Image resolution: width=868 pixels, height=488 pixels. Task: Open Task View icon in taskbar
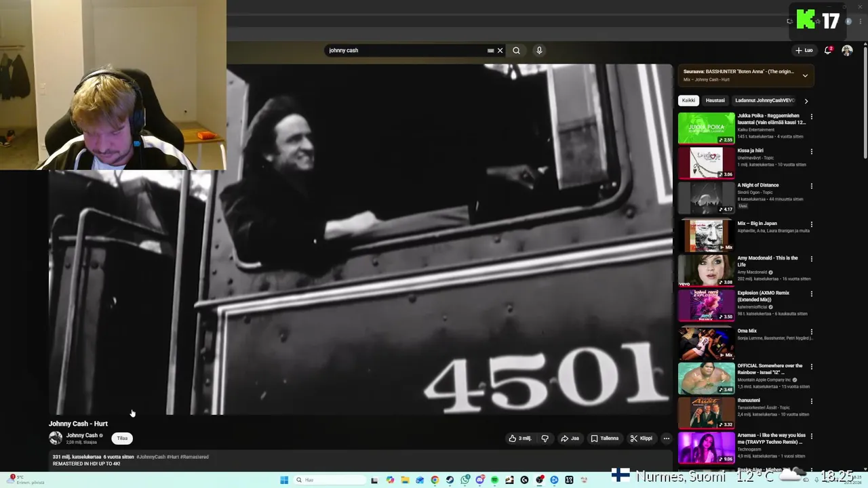pyautogui.click(x=374, y=480)
